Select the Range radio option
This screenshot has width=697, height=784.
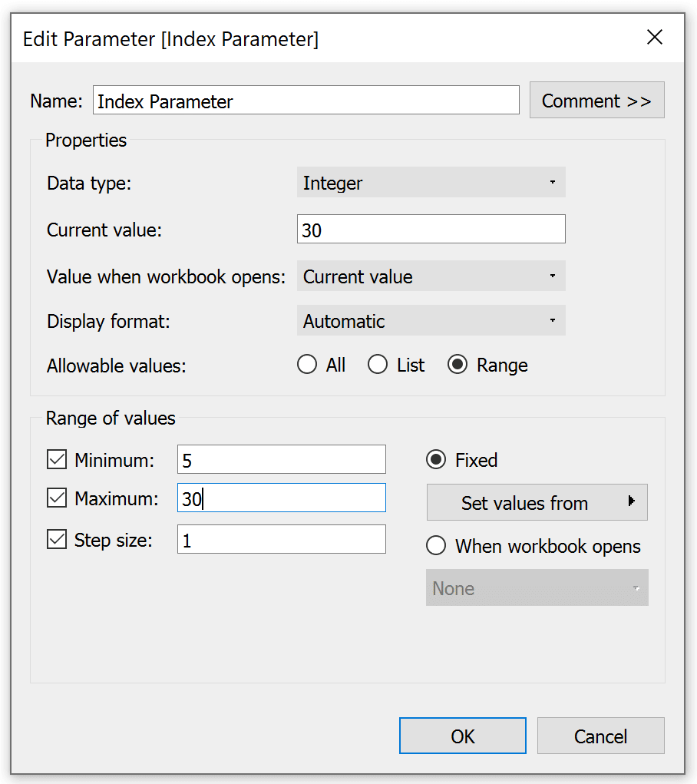(458, 365)
